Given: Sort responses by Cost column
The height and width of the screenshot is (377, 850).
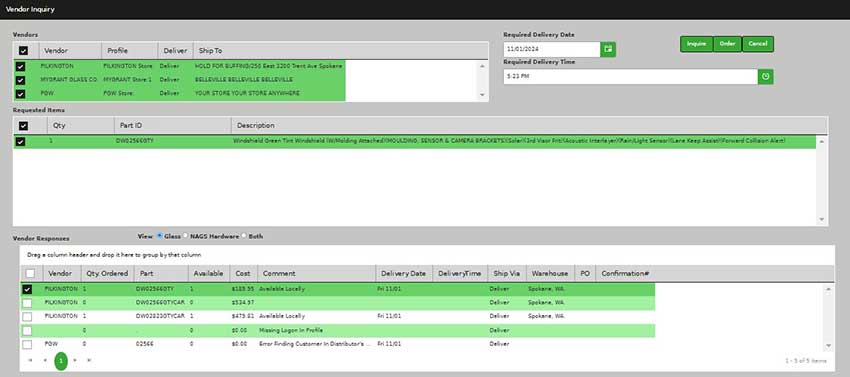Looking at the screenshot, I should [243, 273].
